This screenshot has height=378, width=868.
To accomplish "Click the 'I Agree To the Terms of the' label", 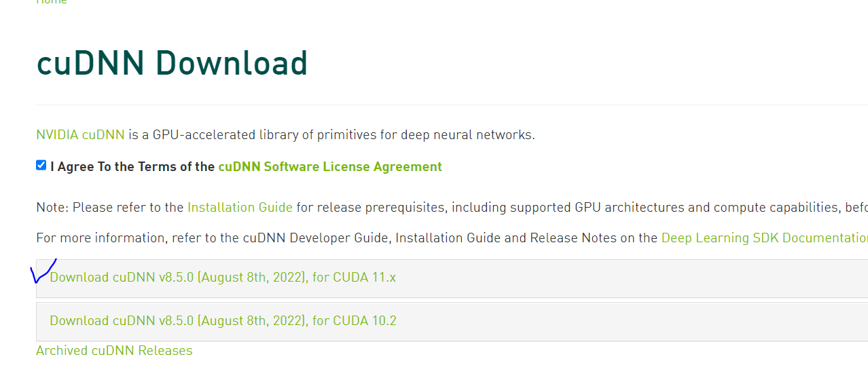I will [x=132, y=166].
